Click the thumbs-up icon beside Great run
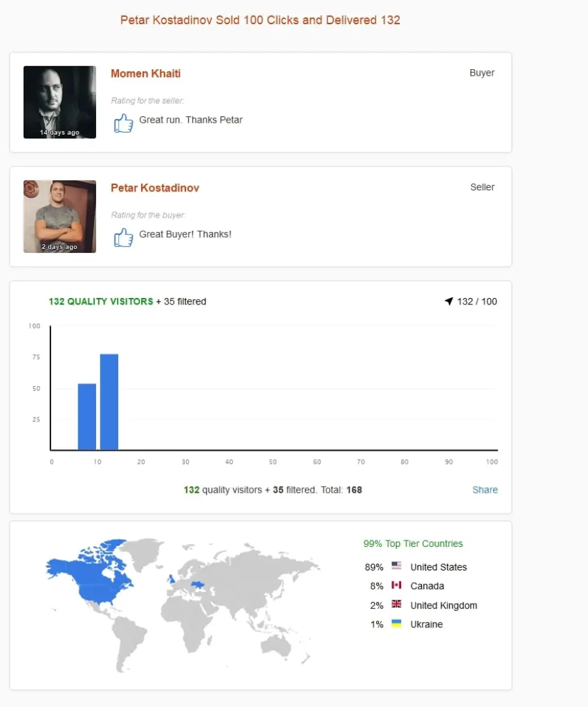 [x=123, y=123]
